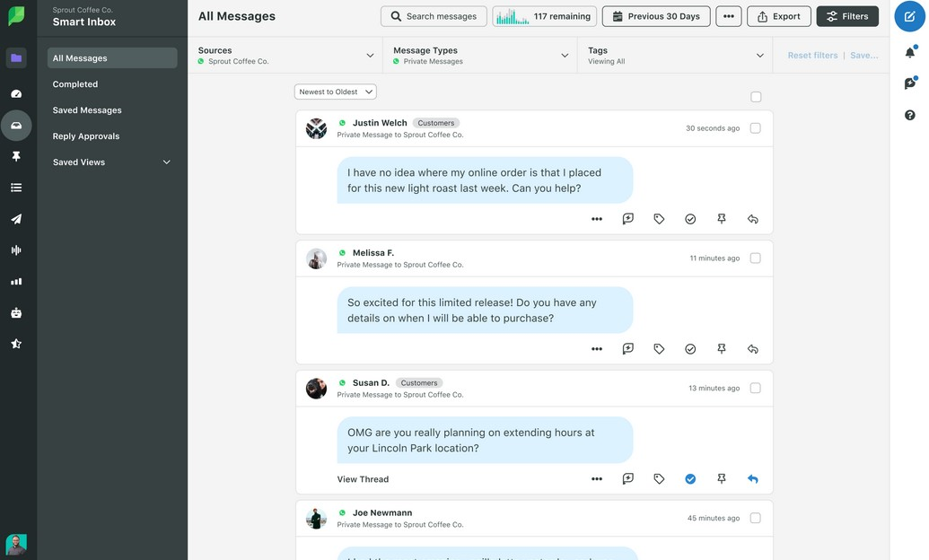
Task: Open Joe Newmann's profile avatar
Action: pos(316,519)
